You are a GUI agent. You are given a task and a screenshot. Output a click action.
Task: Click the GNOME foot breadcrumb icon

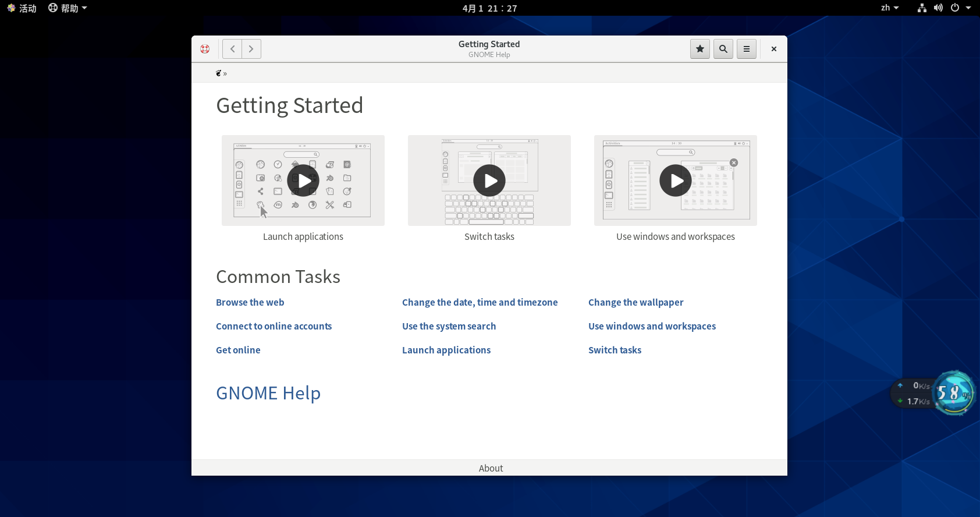coord(218,73)
